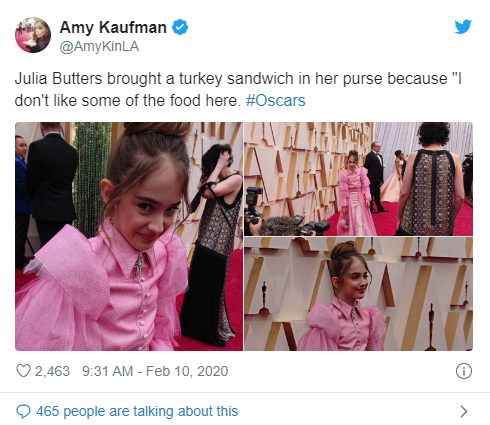Image resolution: width=490 pixels, height=425 pixels.
Task: Open the bottom-right smiling photo
Action: [x=358, y=294]
